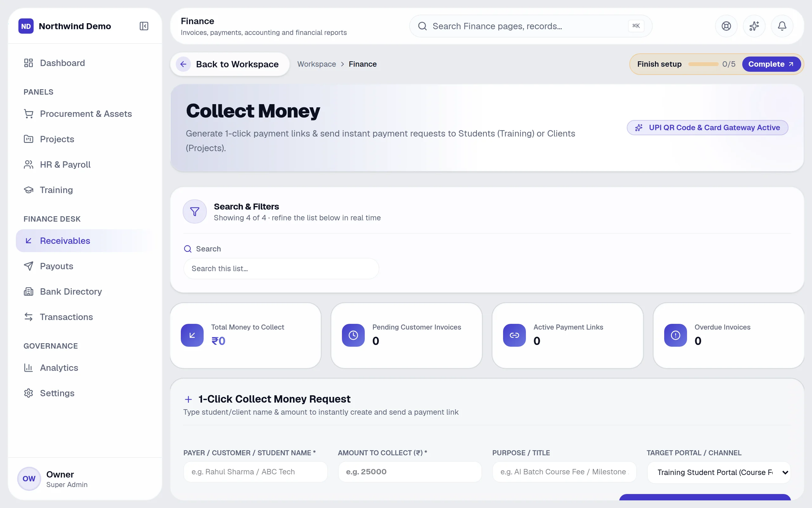Open the AI sparkle assistant icon
The width and height of the screenshot is (812, 508).
754,26
